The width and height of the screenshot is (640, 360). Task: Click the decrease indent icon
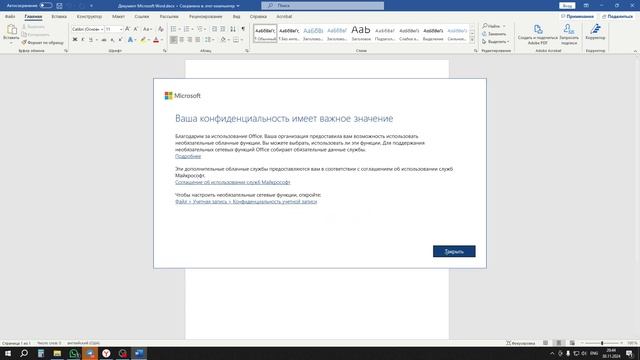[214, 29]
